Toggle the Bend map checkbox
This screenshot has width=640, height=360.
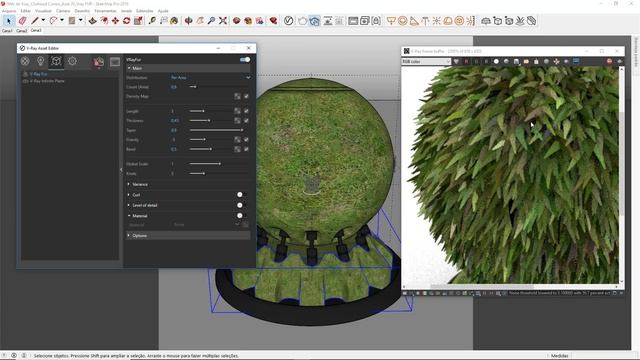246,149
